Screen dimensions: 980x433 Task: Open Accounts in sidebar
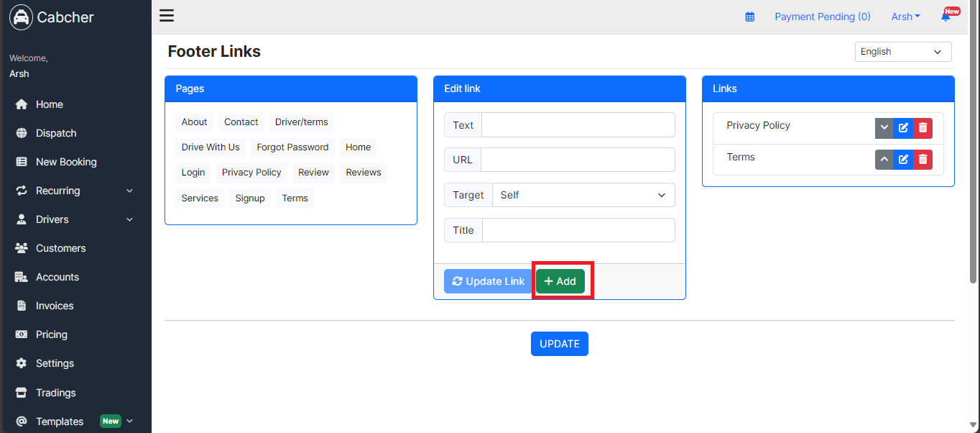pos(57,277)
